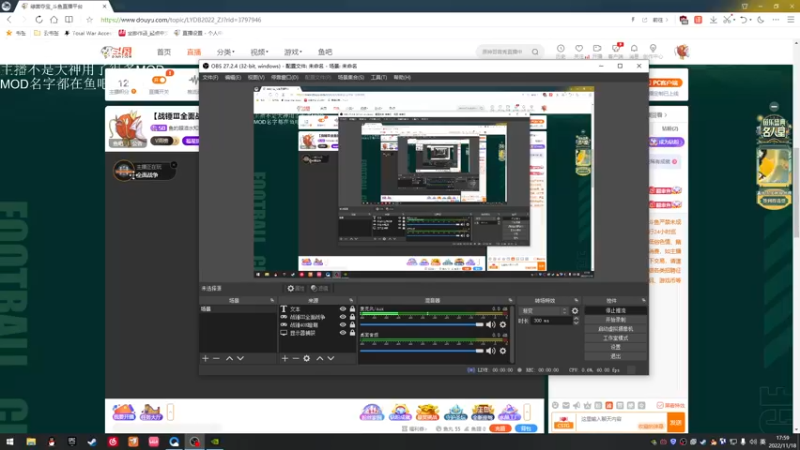Open source properties gear in sources toolbar

coord(307,359)
